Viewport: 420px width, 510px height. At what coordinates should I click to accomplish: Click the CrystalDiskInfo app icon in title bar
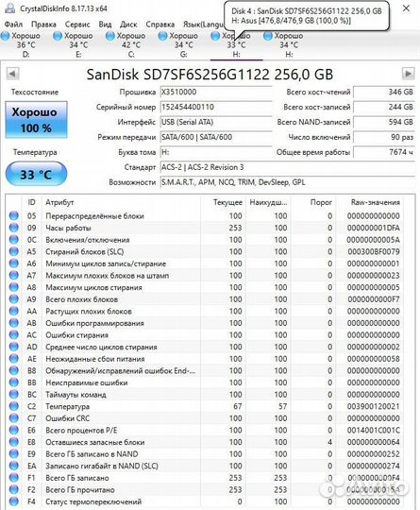[x=10, y=8]
